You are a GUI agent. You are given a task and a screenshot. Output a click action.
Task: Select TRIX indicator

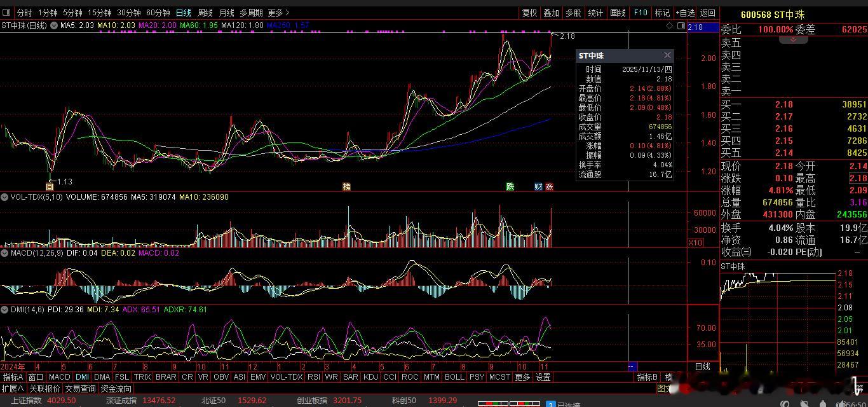click(x=142, y=377)
